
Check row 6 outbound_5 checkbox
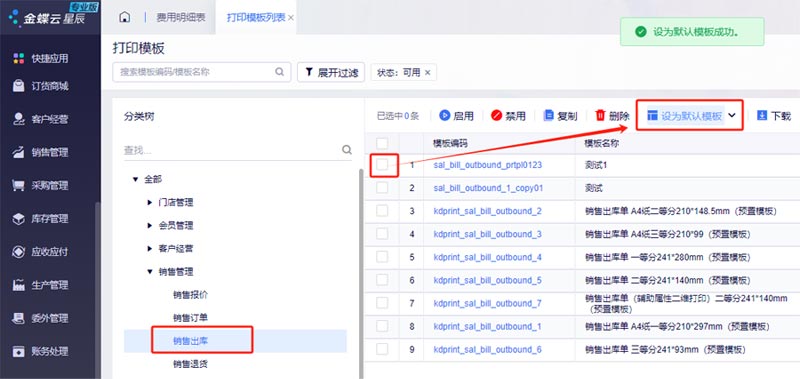(382, 280)
